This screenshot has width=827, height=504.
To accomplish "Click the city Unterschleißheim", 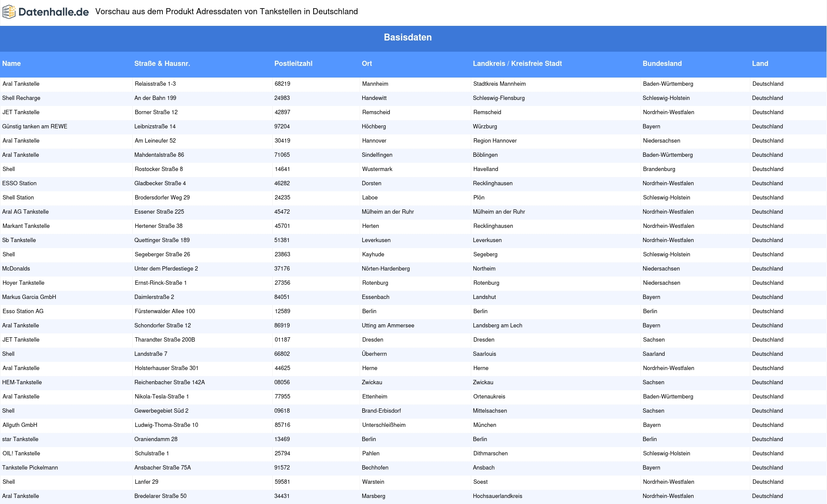I will pos(384,425).
